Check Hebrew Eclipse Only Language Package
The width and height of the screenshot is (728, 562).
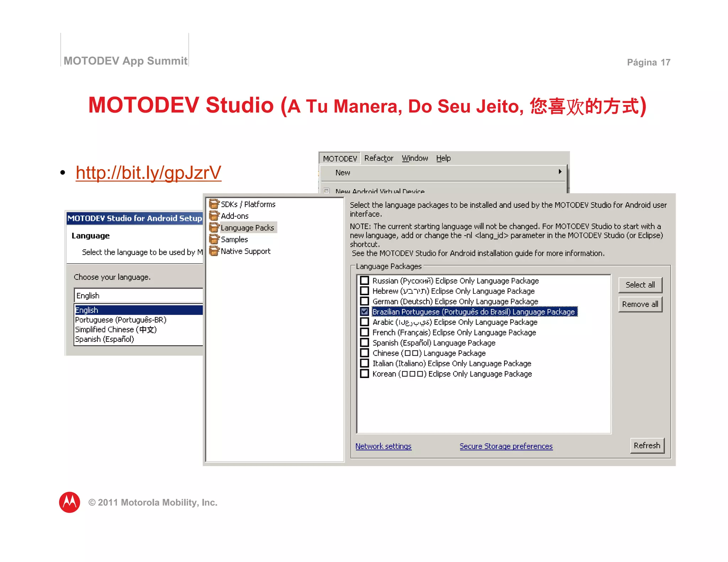(x=364, y=291)
